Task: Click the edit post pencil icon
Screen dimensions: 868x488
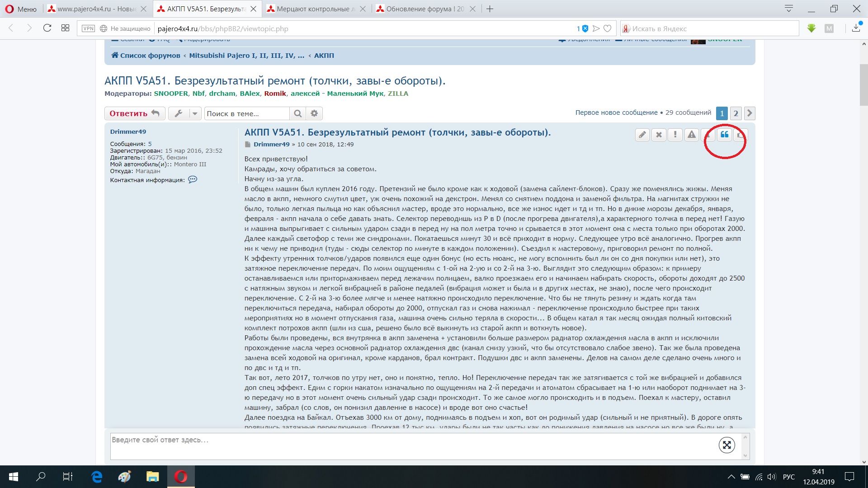Action: (642, 135)
